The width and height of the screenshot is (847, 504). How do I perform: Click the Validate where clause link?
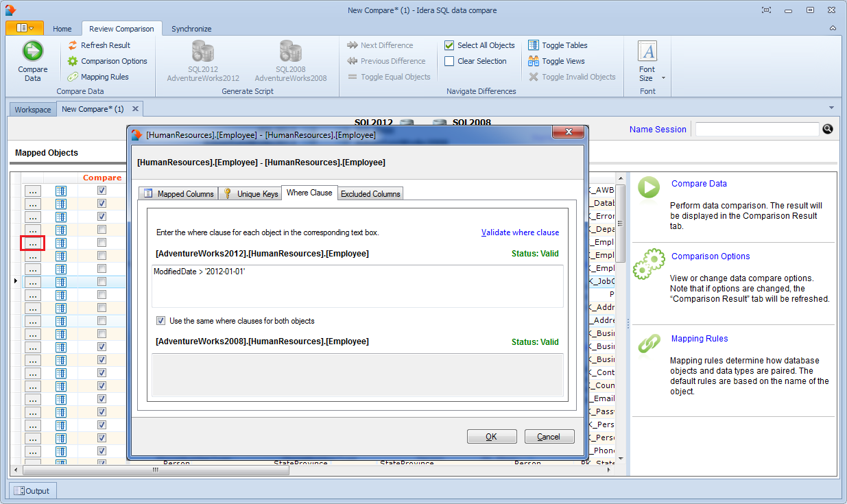click(520, 232)
